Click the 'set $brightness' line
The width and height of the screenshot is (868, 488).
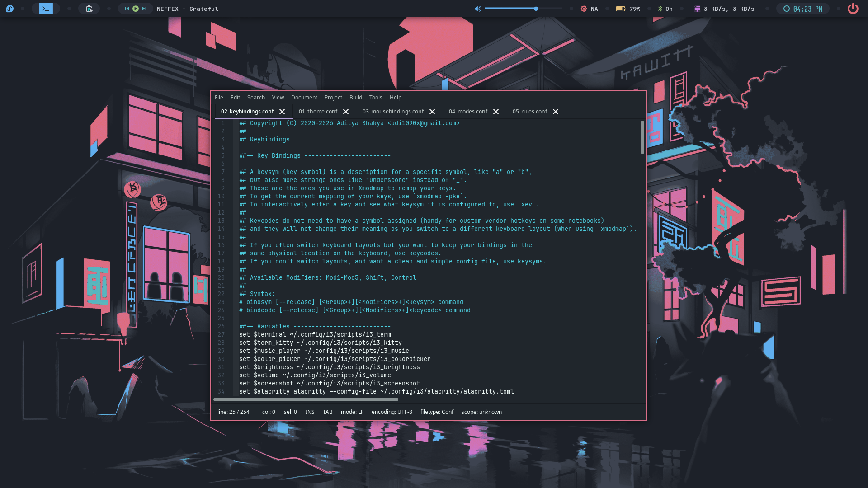(330, 367)
